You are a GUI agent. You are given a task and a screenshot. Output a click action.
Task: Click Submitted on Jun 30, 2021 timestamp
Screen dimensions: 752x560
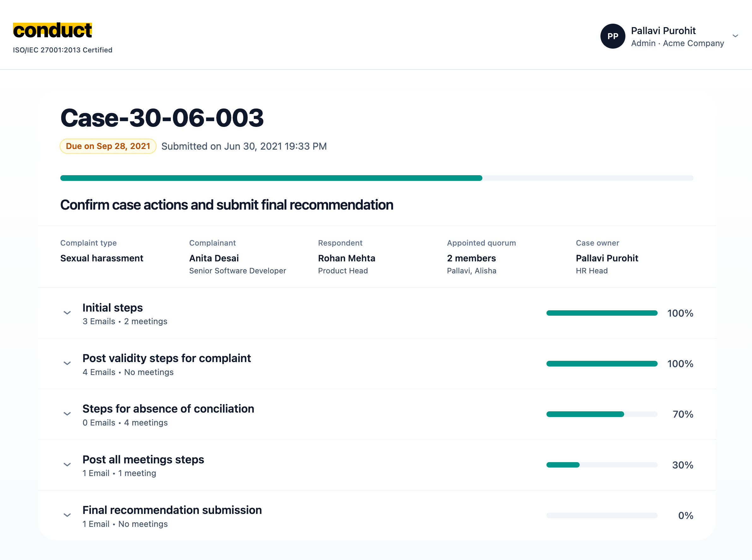[x=244, y=146]
